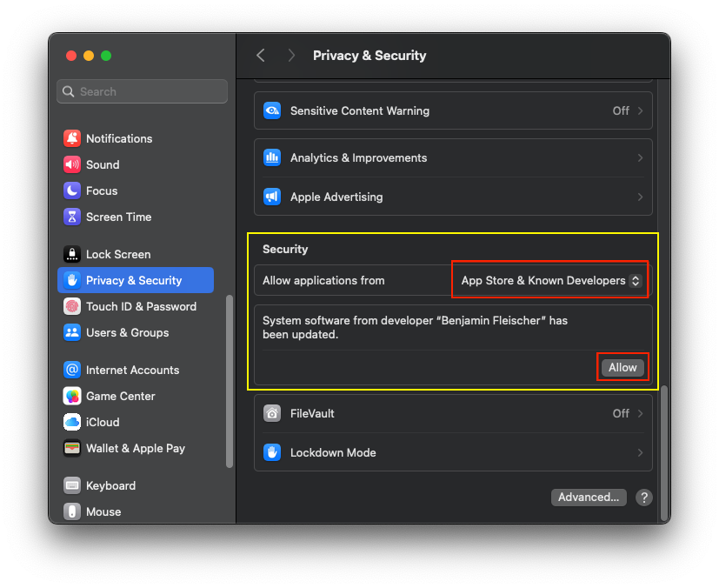The image size is (719, 588).
Task: Click the Touch ID fingerprint icon
Action: (72, 306)
